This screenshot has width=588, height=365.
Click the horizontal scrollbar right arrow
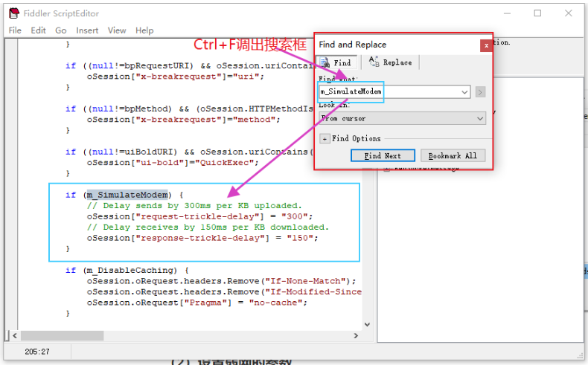[x=356, y=336]
